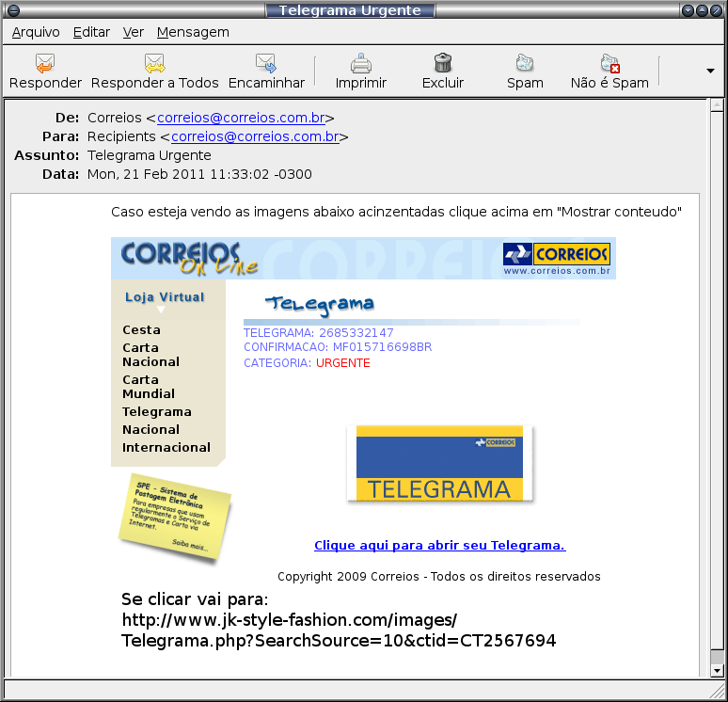The image size is (728, 702).
Task: Click red URGENTE category text
Action: [343, 363]
